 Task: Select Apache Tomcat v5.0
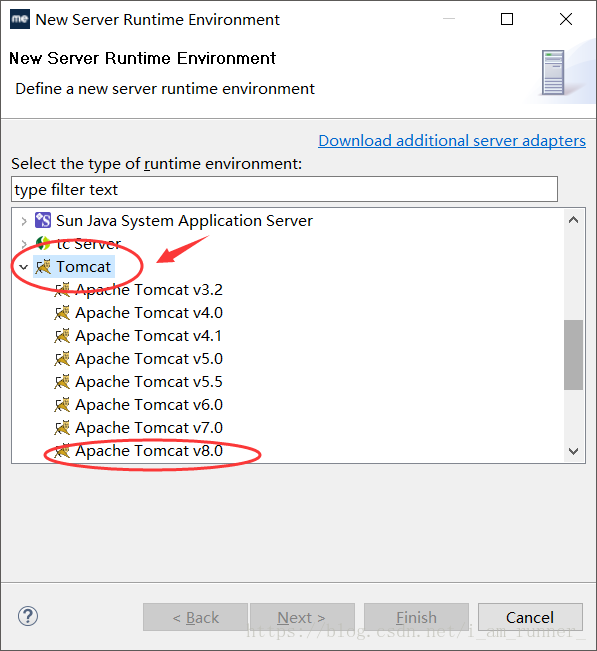click(x=149, y=359)
